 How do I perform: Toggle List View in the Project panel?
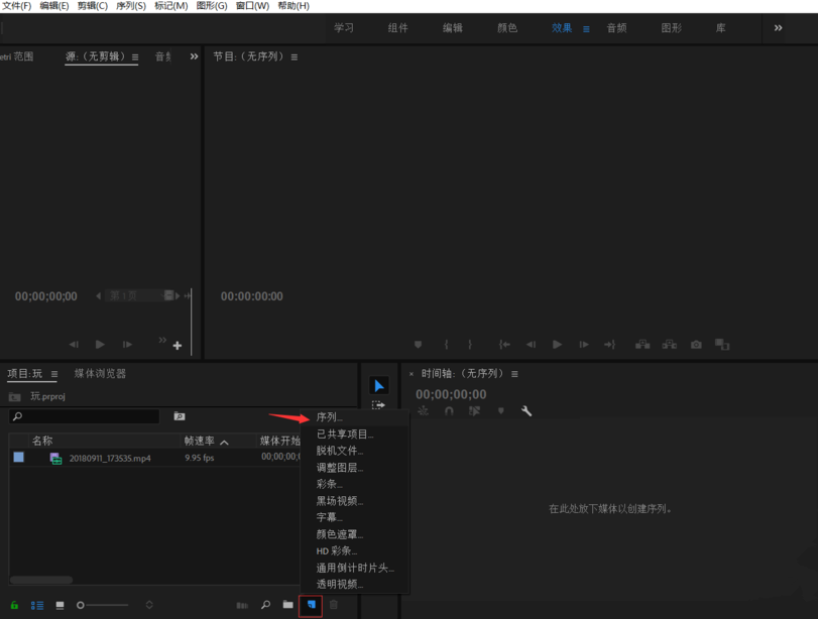point(37,604)
